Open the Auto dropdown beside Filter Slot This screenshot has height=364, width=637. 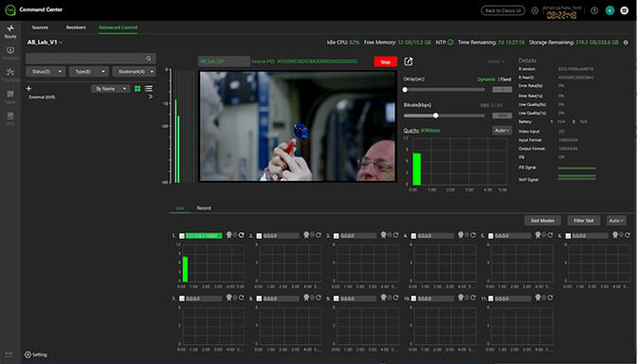click(x=616, y=221)
